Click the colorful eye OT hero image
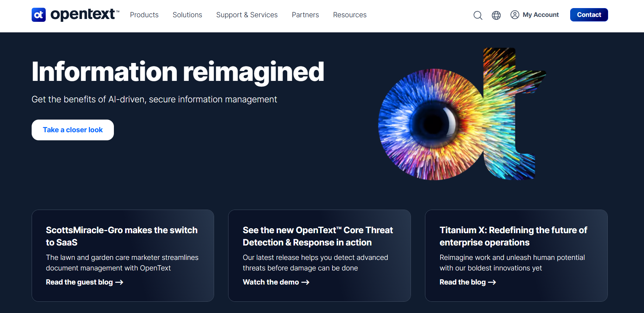Image resolution: width=644 pixels, height=313 pixels. pyautogui.click(x=462, y=114)
